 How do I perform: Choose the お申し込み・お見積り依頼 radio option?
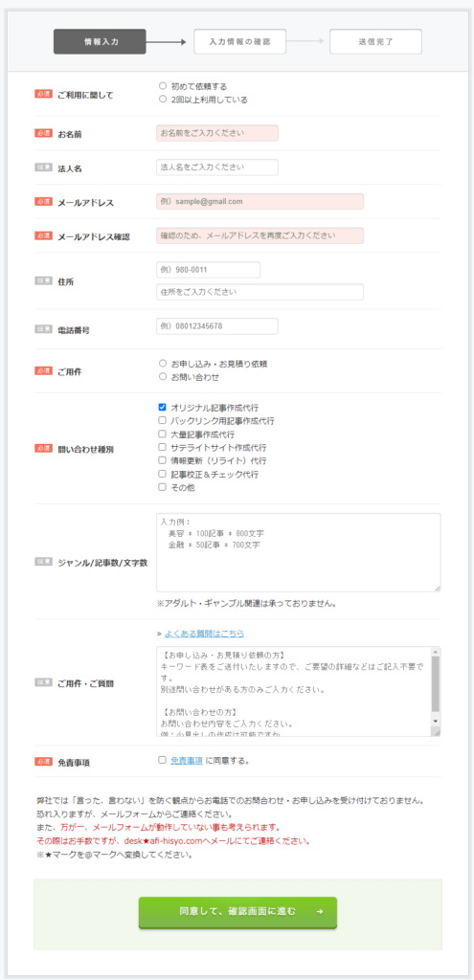(163, 363)
